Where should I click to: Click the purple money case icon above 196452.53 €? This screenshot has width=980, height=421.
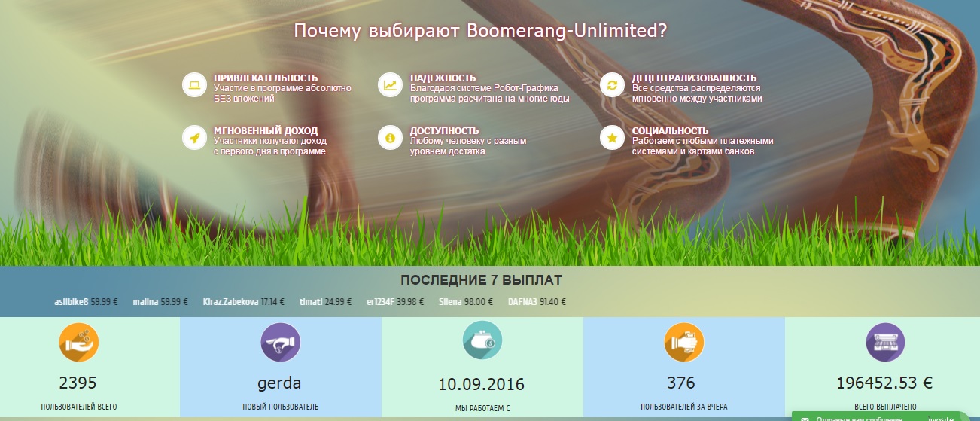tap(885, 343)
